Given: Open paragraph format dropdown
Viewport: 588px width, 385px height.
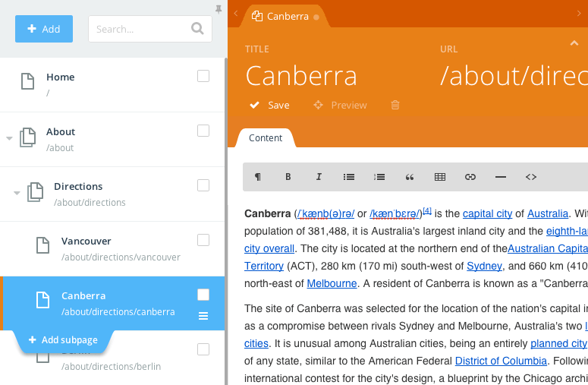Looking at the screenshot, I should tap(258, 177).
